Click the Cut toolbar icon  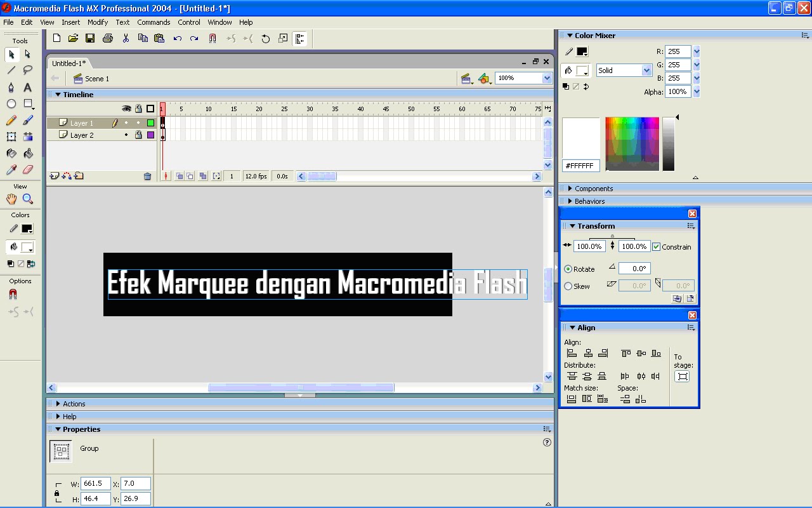pyautogui.click(x=126, y=39)
